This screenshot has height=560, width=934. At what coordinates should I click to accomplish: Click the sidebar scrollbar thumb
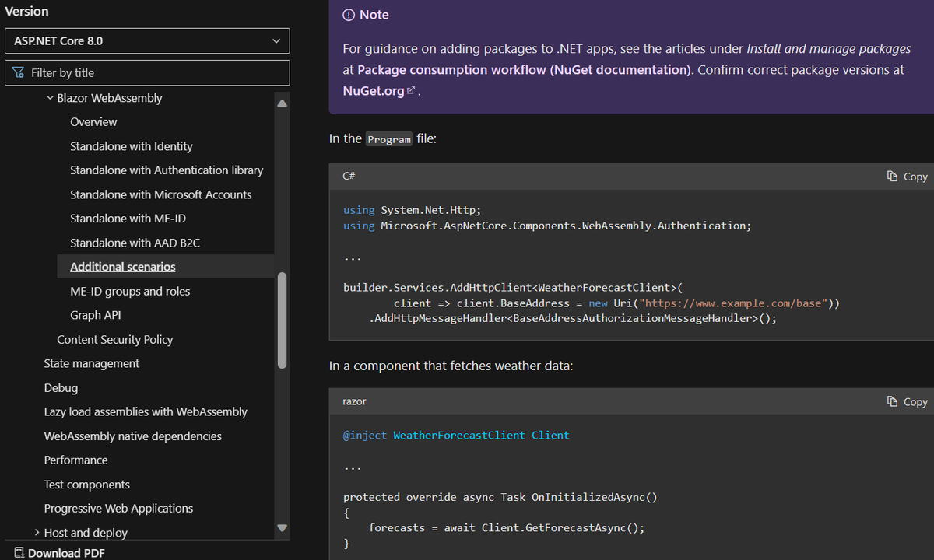pyautogui.click(x=282, y=320)
